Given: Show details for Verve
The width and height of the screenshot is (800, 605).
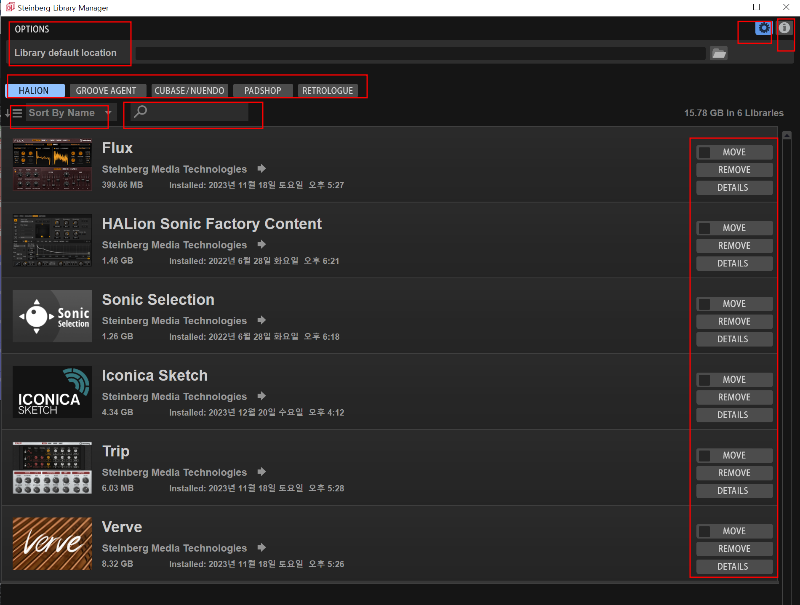Looking at the screenshot, I should pos(734,567).
